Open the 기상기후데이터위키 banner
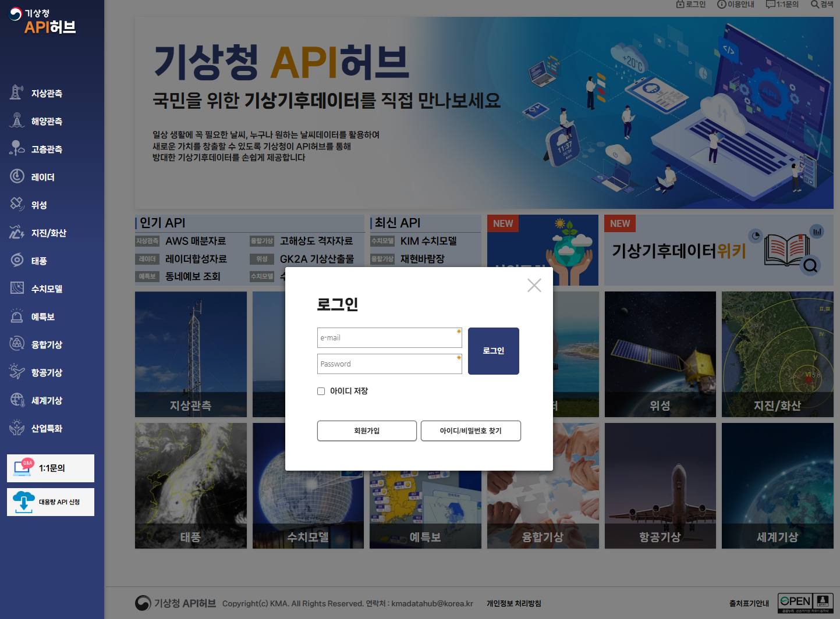 [x=718, y=250]
